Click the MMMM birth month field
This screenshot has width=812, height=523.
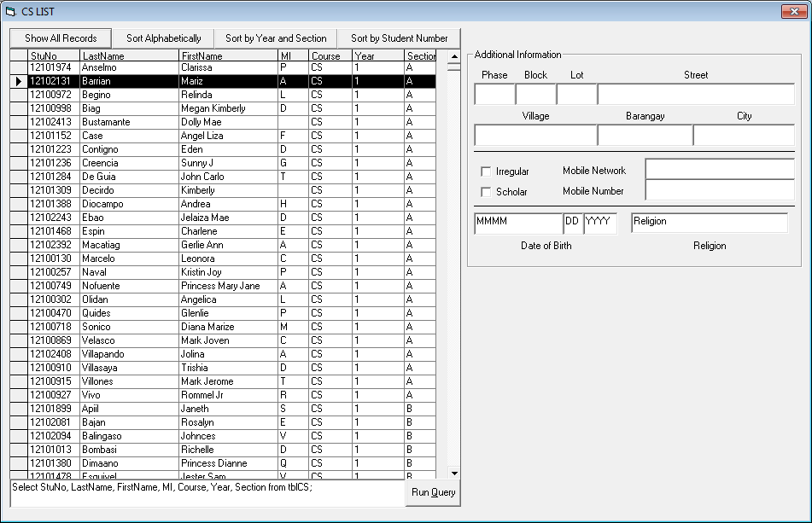point(518,224)
